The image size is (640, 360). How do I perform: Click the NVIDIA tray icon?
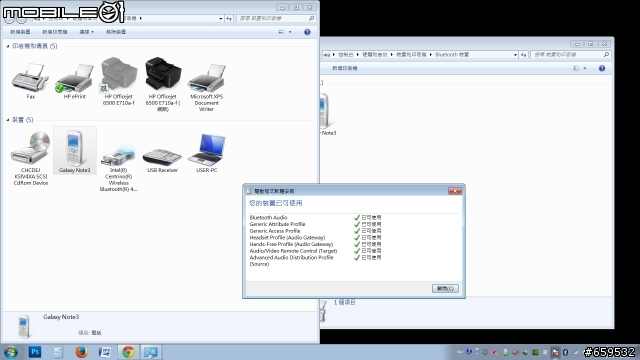pyautogui.click(x=535, y=352)
